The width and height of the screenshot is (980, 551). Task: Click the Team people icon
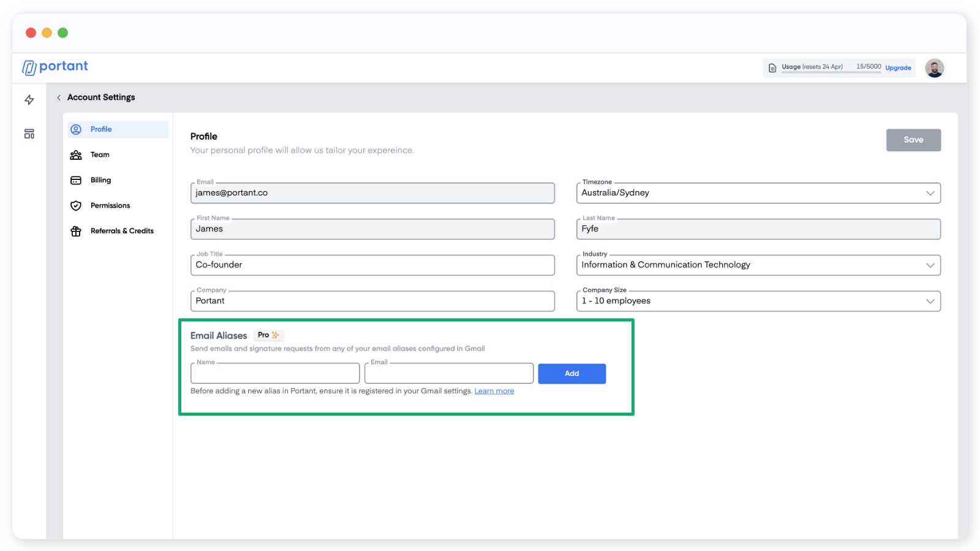(76, 155)
